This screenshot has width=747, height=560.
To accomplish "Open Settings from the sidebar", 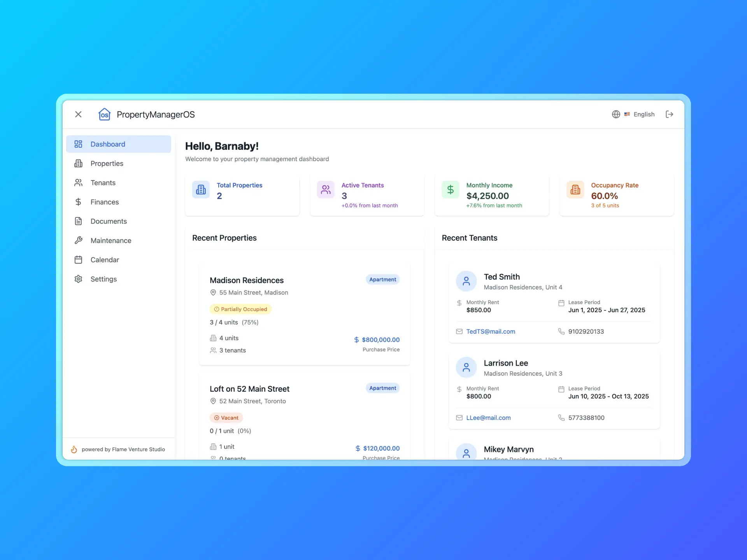I will coord(119,279).
